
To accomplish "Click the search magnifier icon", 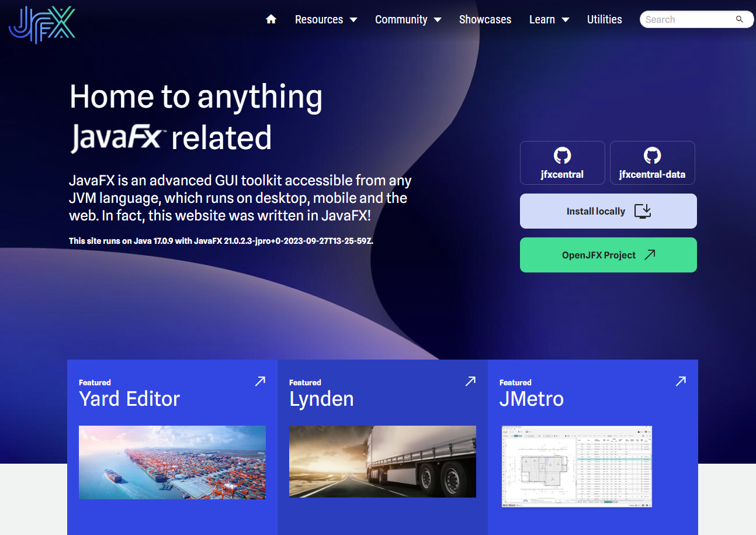I will tap(739, 19).
